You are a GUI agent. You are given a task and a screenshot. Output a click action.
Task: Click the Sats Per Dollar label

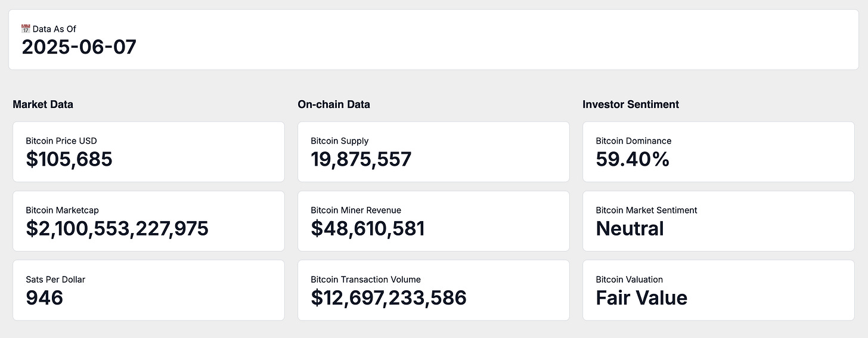point(55,280)
